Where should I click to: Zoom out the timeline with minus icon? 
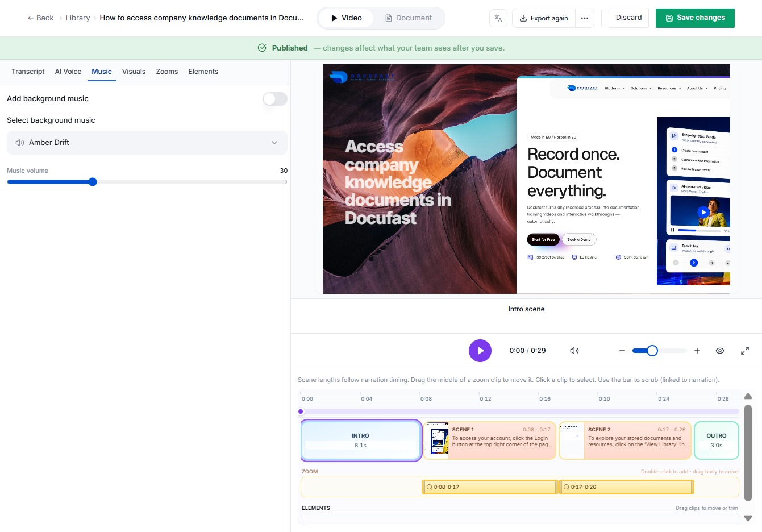622,351
